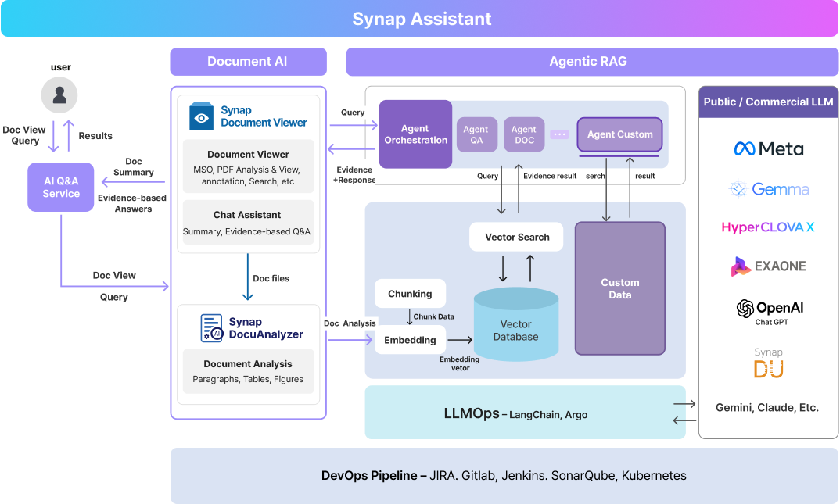Click the "Synap Document Viewer" title text
The width and height of the screenshot is (840, 504).
(x=264, y=116)
